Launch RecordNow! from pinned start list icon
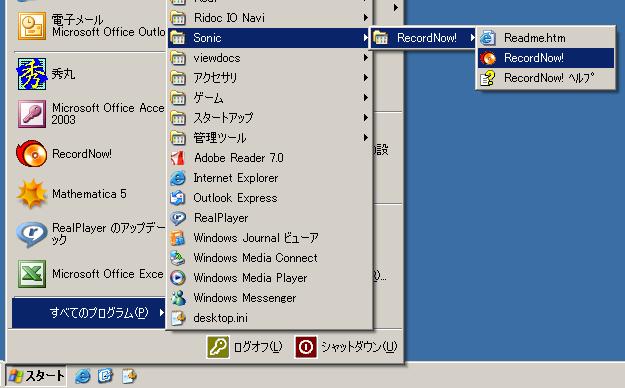Screen dimensions: 625x388 coord(32,154)
